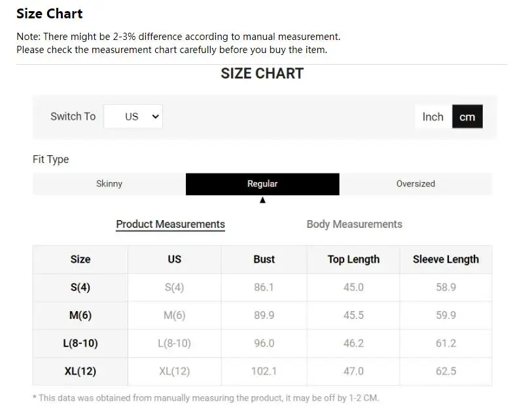Open the Switch To US dropdown
This screenshot has width=532, height=408.
[133, 117]
